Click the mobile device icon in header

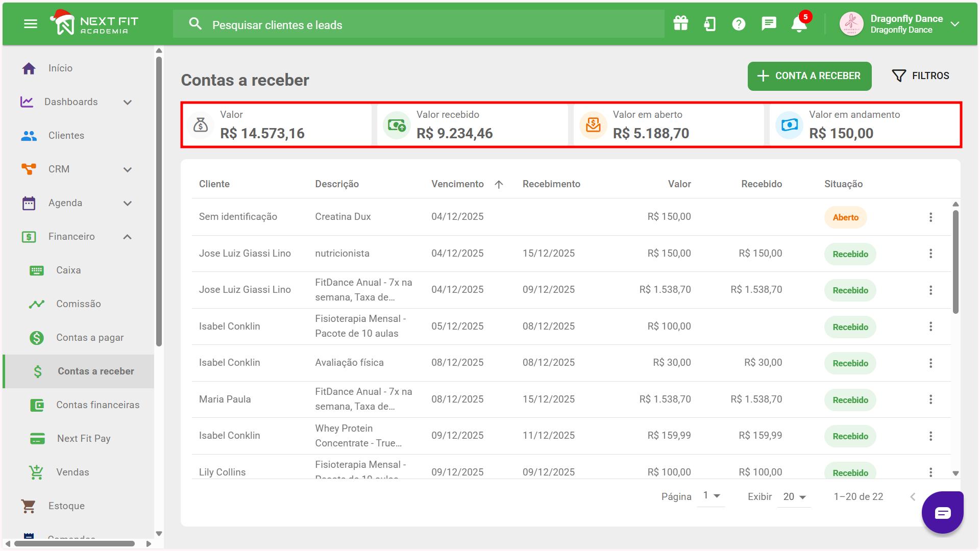(x=709, y=24)
